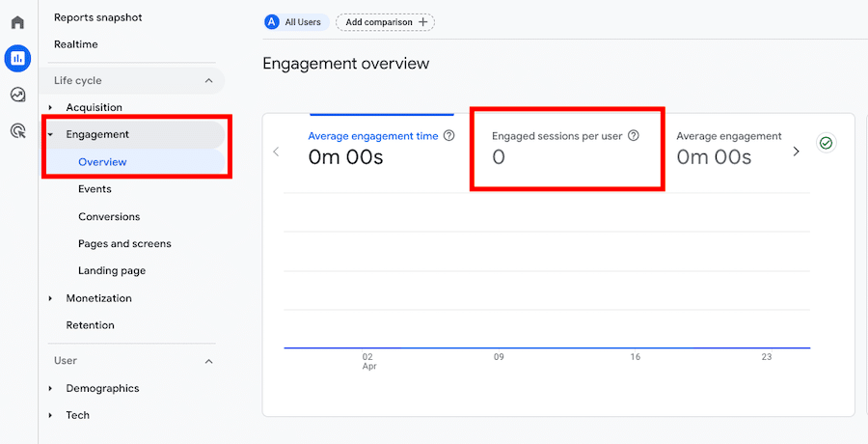
Task: Click help icon beside Engaged sessions per user
Action: (x=633, y=136)
